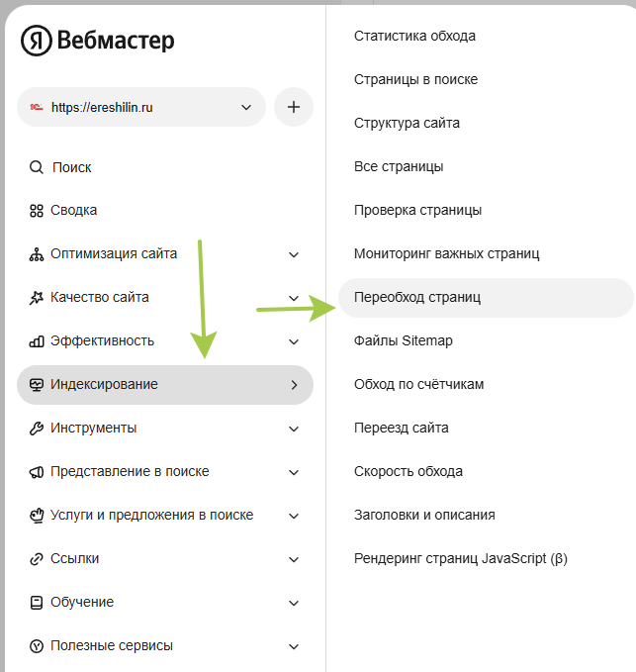Open Статистика обхода page

coord(414,36)
